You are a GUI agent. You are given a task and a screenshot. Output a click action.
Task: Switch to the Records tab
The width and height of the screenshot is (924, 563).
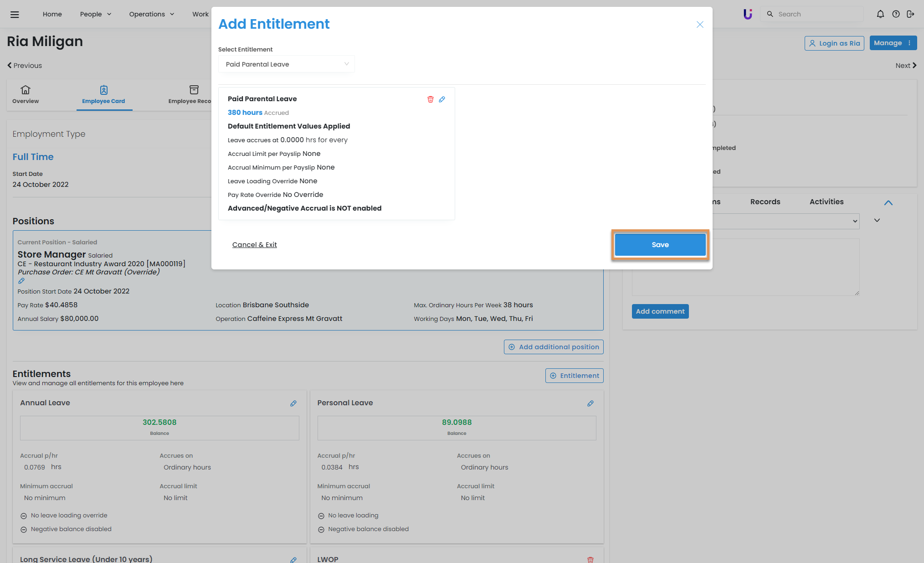pyautogui.click(x=765, y=201)
